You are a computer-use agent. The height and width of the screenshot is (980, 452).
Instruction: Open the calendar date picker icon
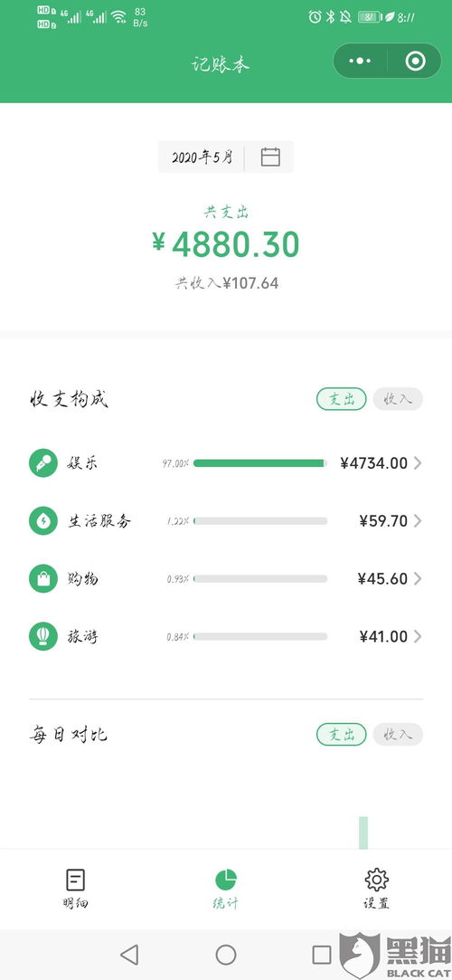(269, 157)
